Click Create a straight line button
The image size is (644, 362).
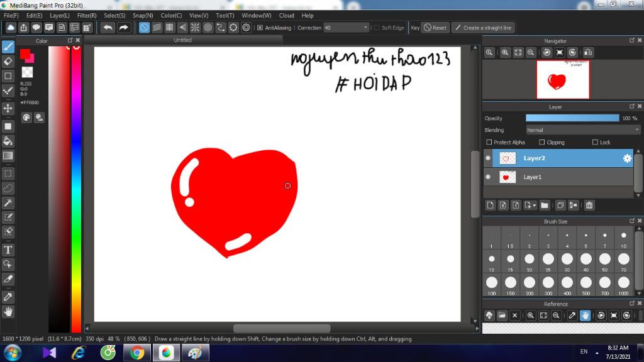(484, 28)
